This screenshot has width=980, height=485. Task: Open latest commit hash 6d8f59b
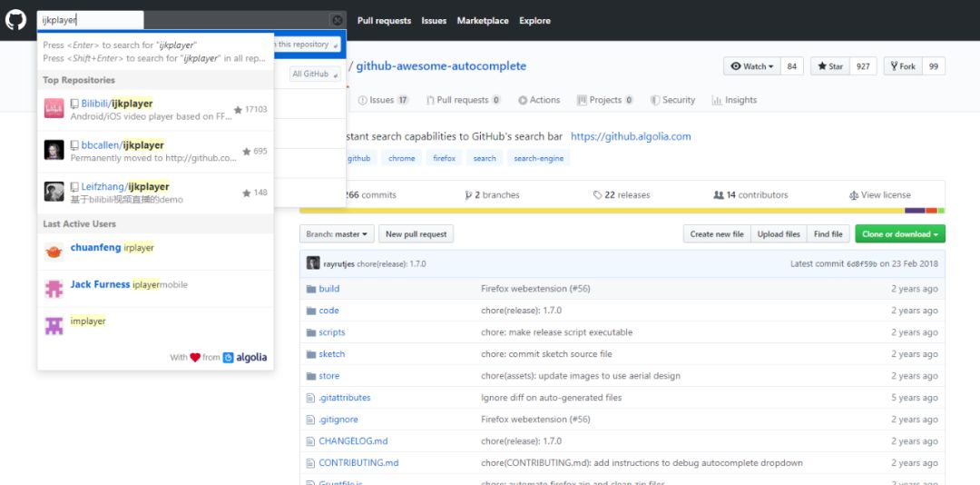coord(862,264)
